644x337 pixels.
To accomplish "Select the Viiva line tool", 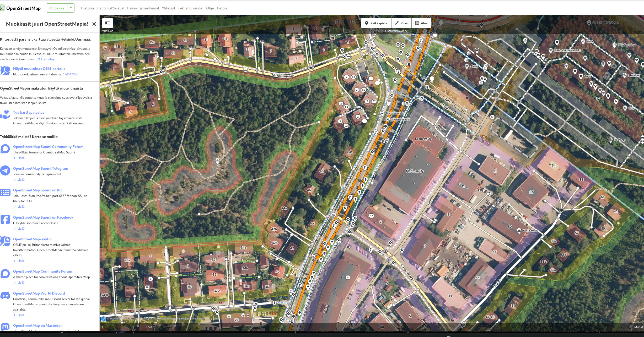I will tap(401, 23).
